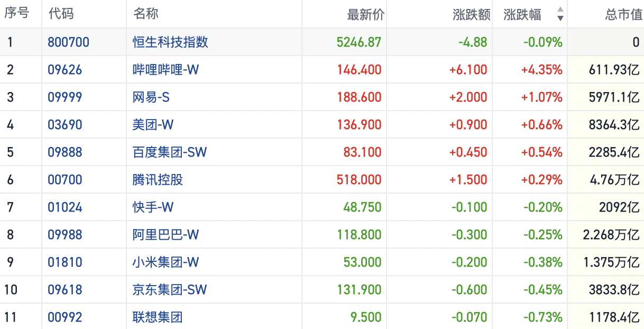Open the 哔哩哔哩-W stock name
This screenshot has width=644, height=329.
165,70
